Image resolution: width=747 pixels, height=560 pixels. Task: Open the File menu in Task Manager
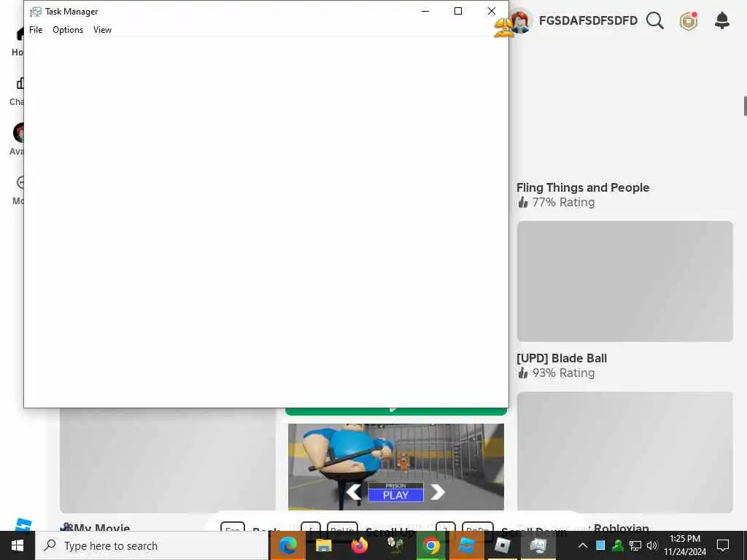pos(36,29)
